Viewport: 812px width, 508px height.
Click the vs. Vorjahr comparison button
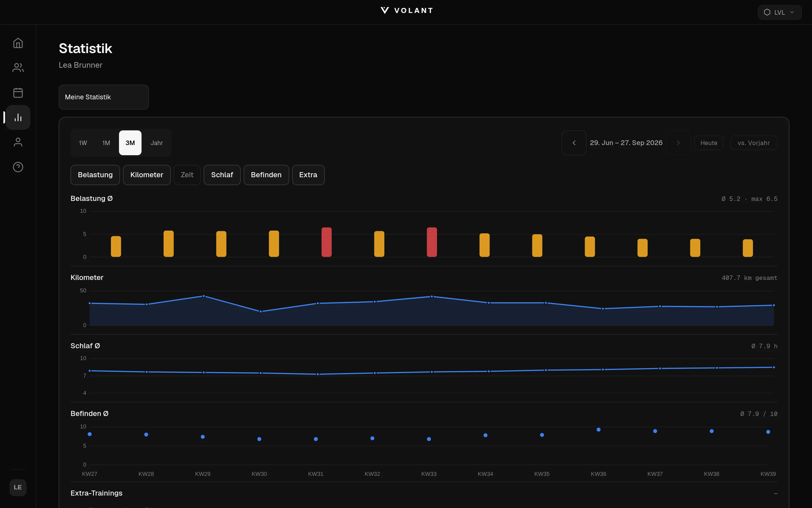click(754, 143)
